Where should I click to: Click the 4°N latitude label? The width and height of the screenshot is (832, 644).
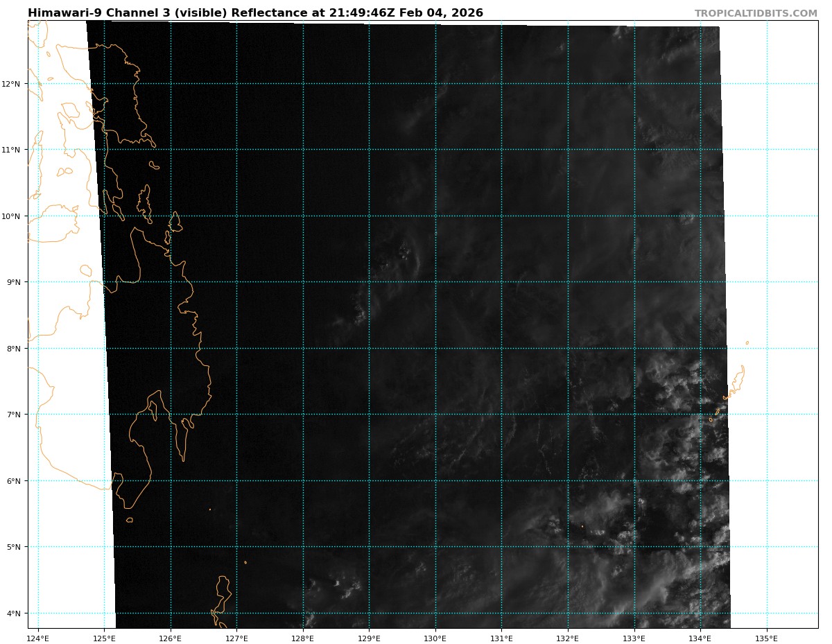(12, 613)
